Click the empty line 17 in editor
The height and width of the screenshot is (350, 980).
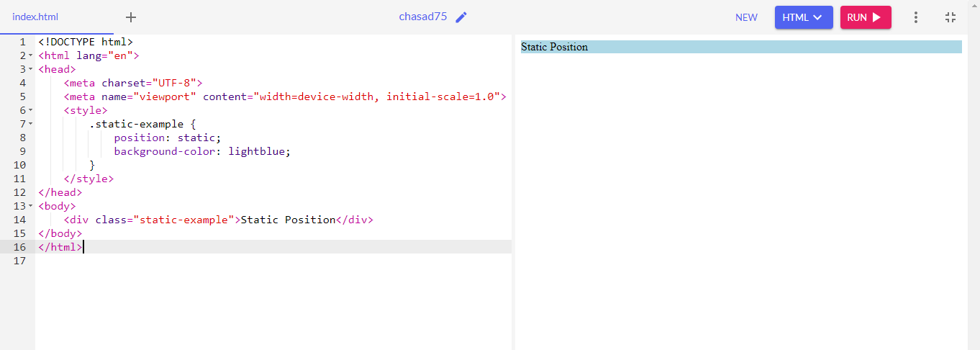pyautogui.click(x=273, y=261)
